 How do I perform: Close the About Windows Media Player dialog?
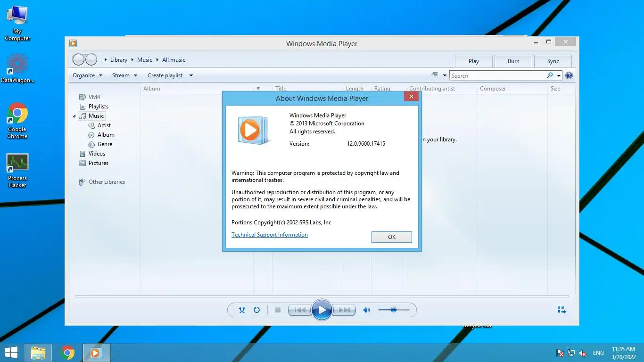tap(411, 96)
